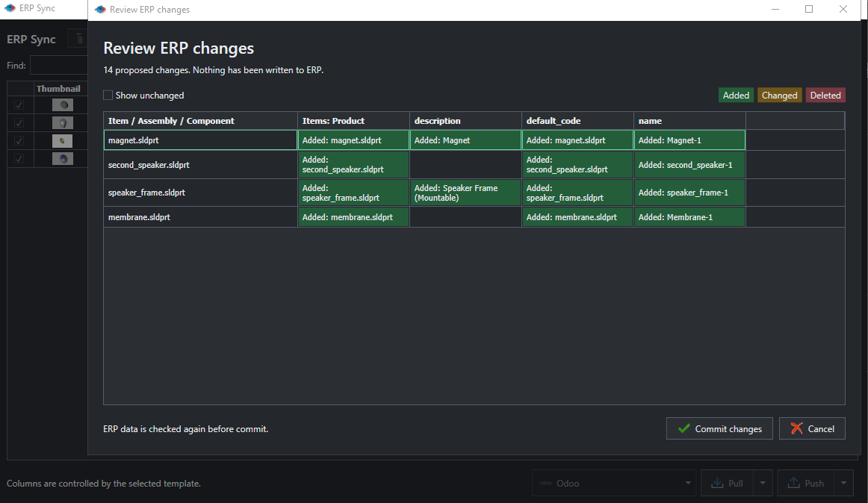This screenshot has height=503, width=868.
Task: Click the 'Added: speaker_frame-1' name cell
Action: (689, 193)
